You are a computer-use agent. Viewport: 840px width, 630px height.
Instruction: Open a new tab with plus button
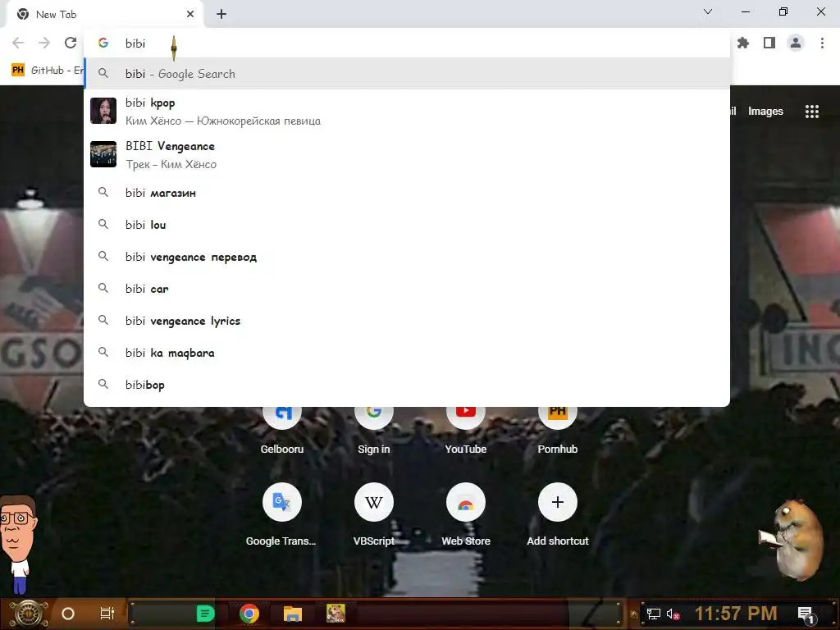tap(221, 15)
